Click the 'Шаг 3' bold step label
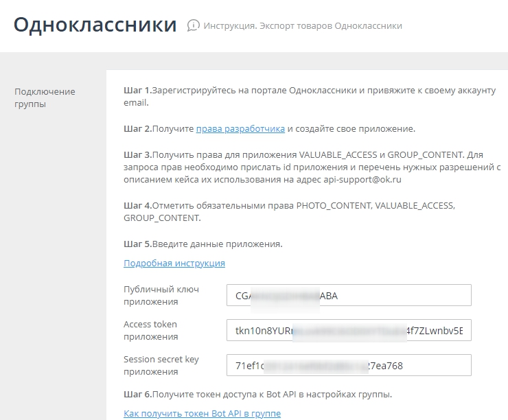The height and width of the screenshot is (420, 508). 137,154
